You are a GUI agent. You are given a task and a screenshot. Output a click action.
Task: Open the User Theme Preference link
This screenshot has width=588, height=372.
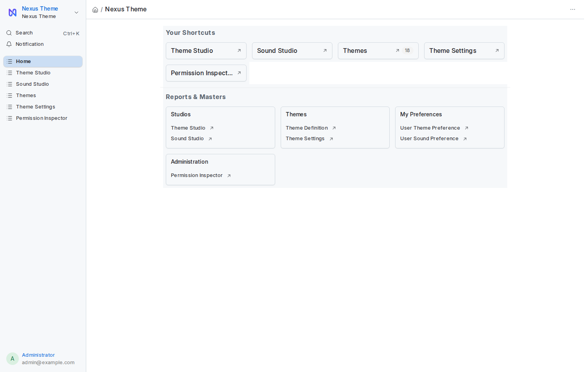430,128
